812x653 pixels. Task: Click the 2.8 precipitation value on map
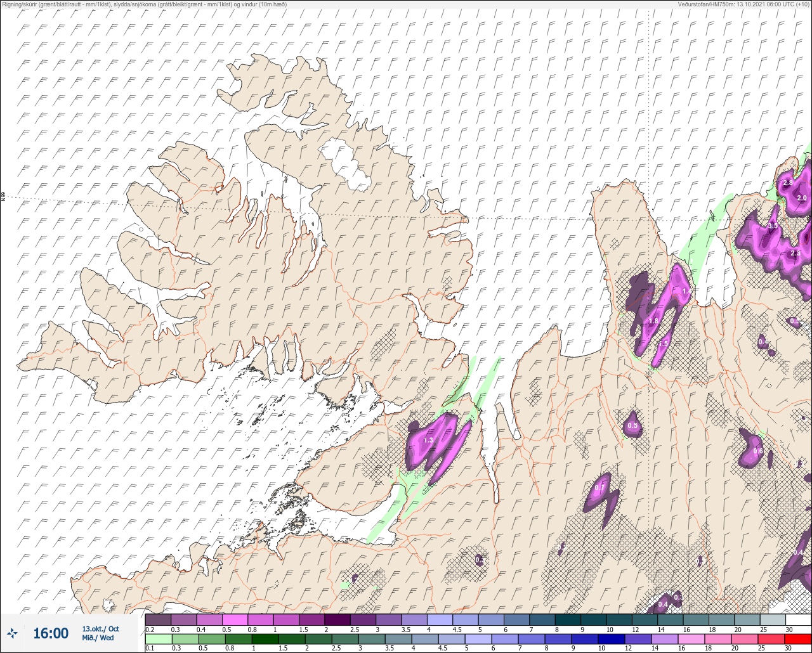tap(788, 183)
